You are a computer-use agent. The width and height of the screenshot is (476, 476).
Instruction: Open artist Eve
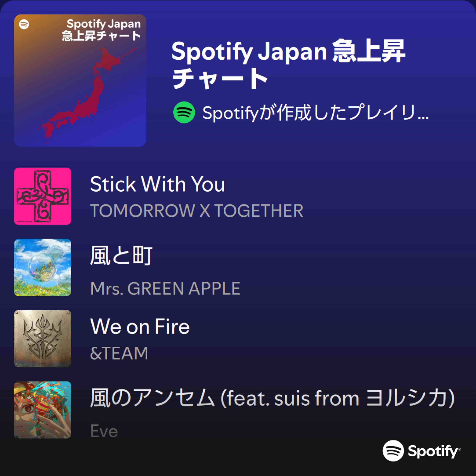coord(104,431)
